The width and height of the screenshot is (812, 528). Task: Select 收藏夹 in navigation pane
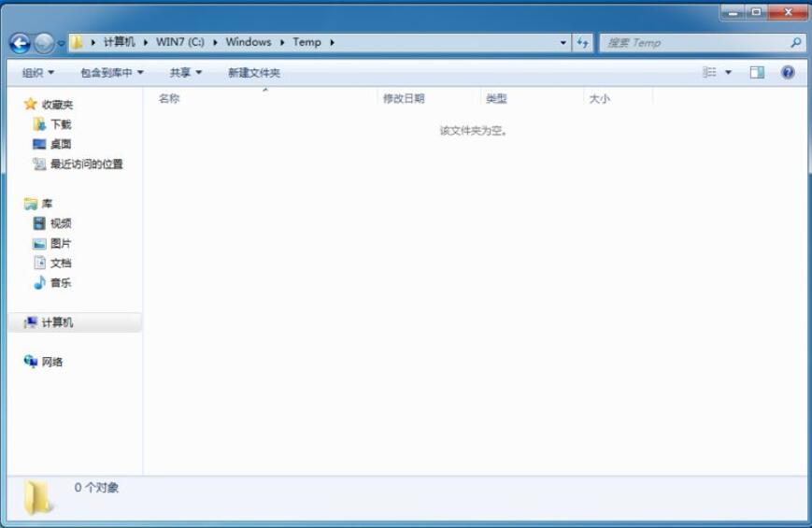tap(57, 105)
